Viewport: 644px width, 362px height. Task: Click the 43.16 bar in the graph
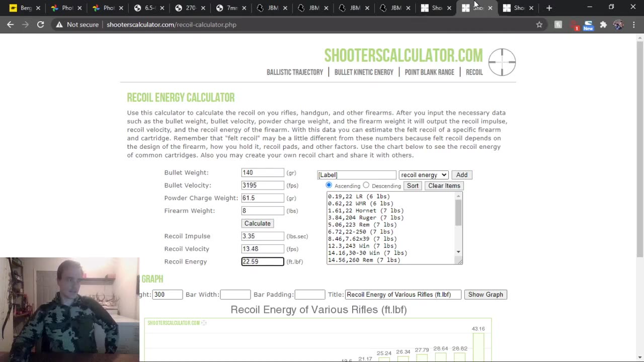click(478, 347)
